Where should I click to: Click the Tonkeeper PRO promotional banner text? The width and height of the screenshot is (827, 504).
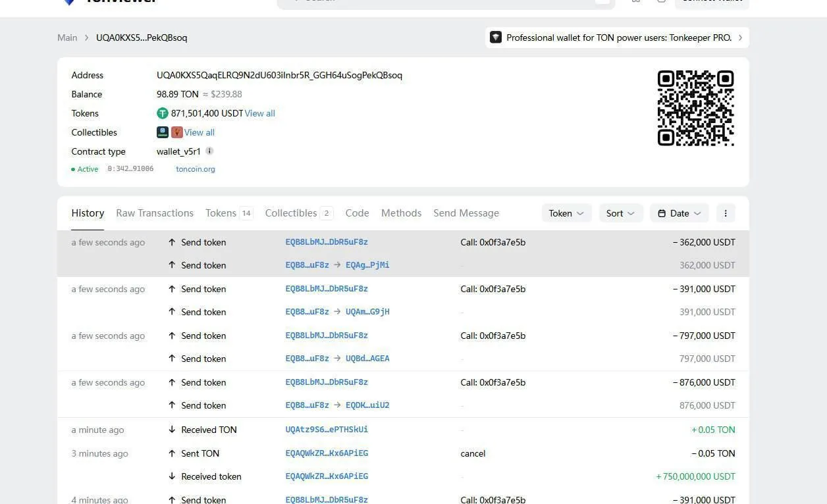[x=619, y=38]
